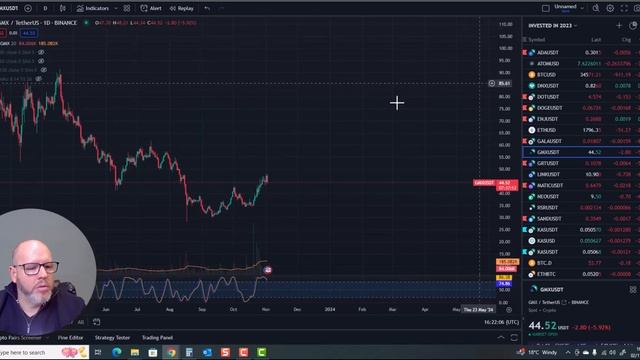Open Outlook from the taskbar
This screenshot has height=360, width=640.
207,352
